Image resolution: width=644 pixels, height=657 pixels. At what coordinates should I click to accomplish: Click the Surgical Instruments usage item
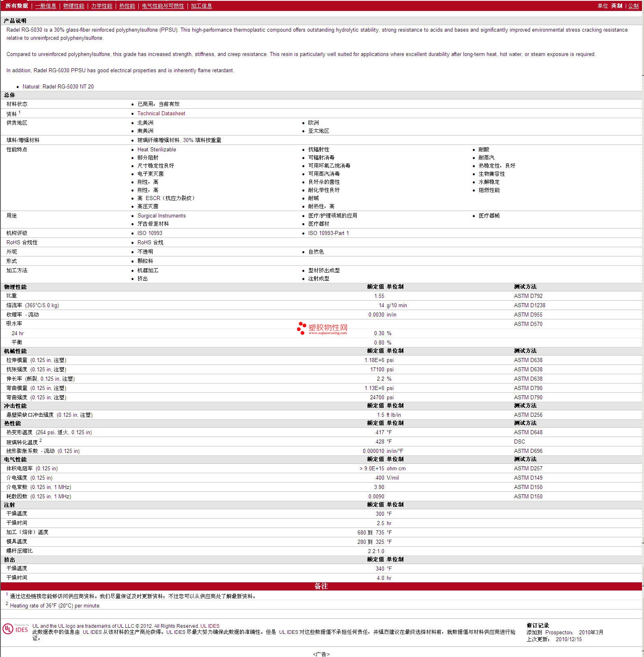click(162, 215)
